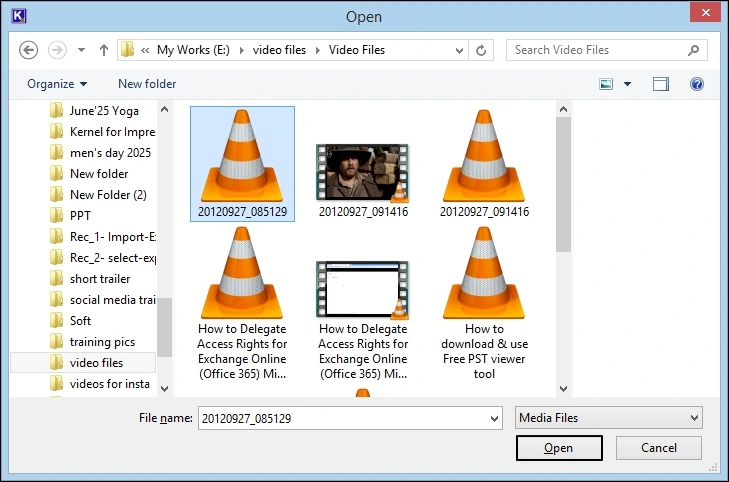Open Help with the question icon
The width and height of the screenshot is (729, 482).
pyautogui.click(x=696, y=84)
